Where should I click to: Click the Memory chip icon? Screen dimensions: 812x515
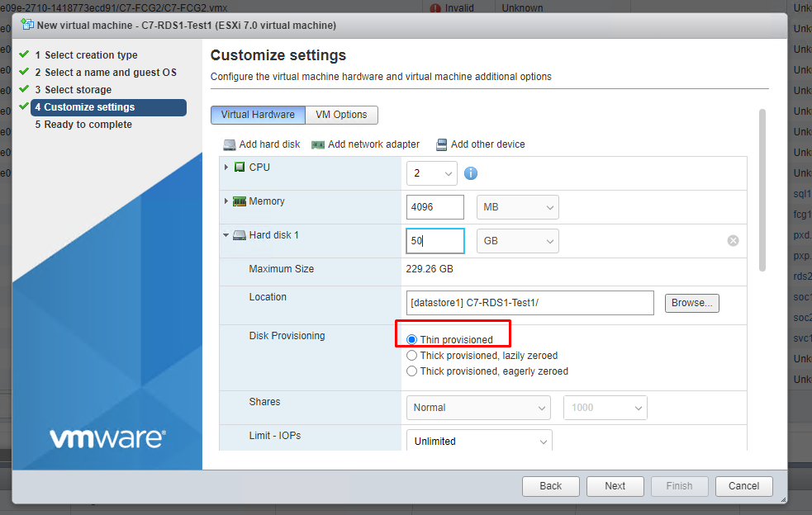[x=240, y=201]
